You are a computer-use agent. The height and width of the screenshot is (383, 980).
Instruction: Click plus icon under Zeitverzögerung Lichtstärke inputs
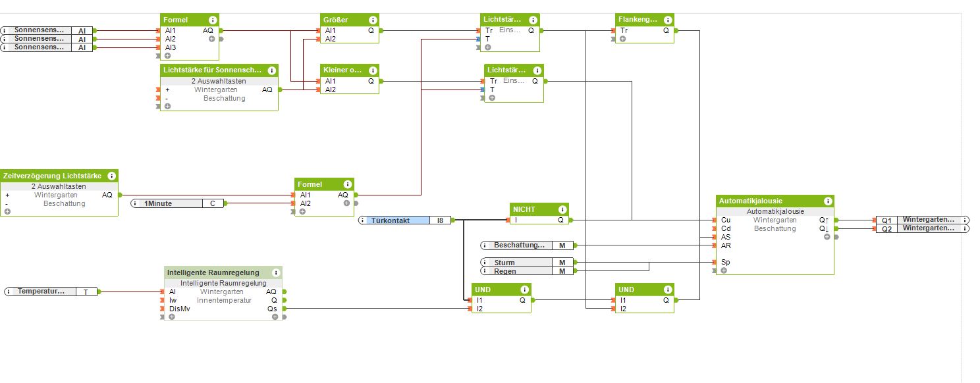[7, 212]
